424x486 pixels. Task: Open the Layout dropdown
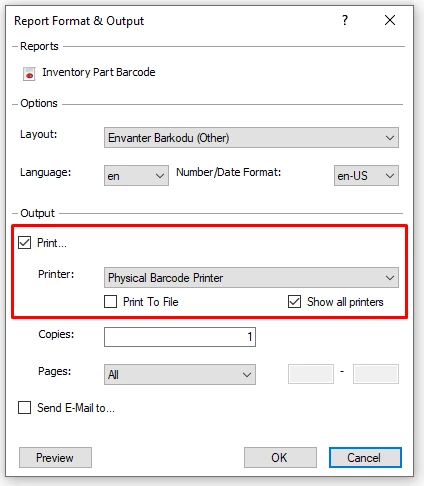coord(251,138)
